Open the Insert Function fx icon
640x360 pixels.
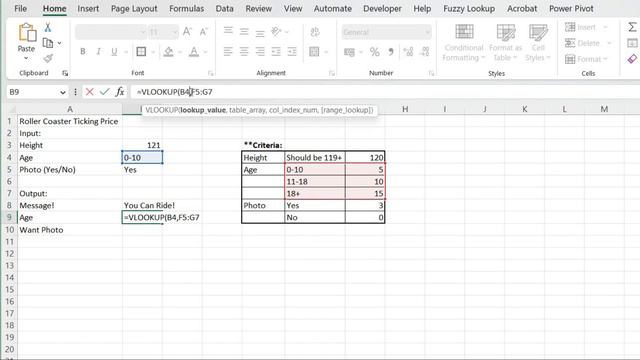tap(120, 92)
